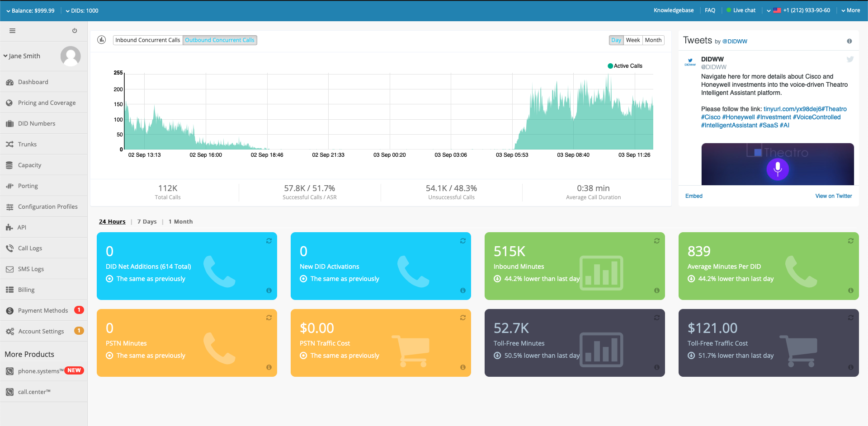Open Payment Methods page
The image size is (868, 426).
(x=44, y=310)
